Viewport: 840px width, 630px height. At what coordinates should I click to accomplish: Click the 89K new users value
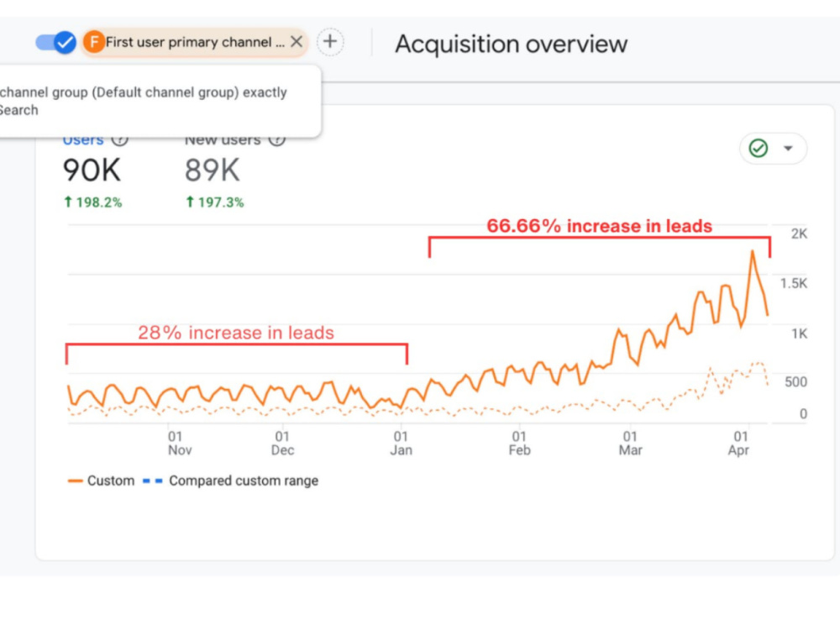213,171
